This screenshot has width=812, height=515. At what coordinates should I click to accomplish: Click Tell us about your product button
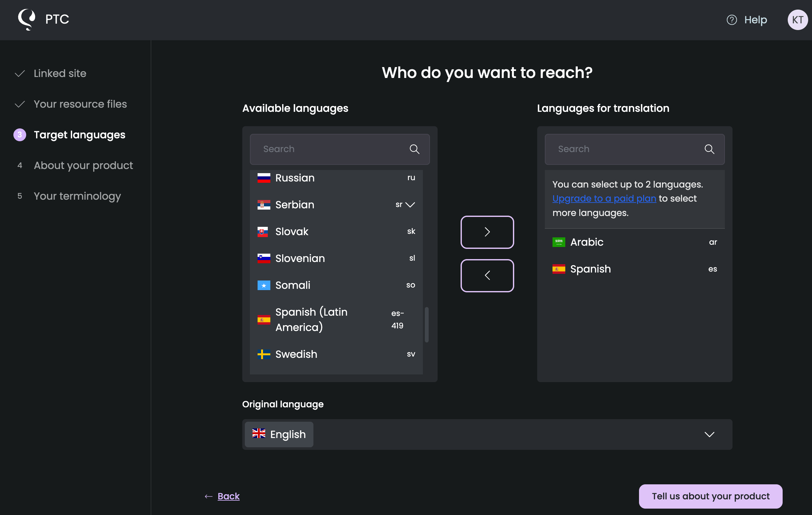point(710,496)
